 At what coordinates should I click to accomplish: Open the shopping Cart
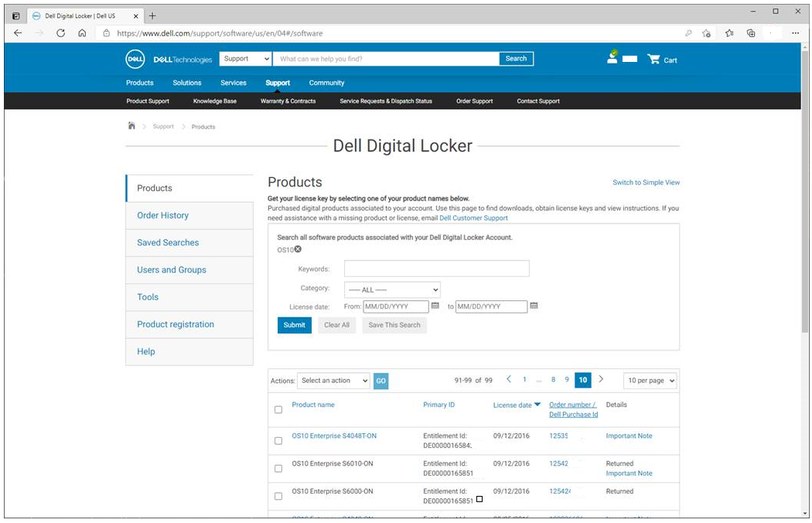point(662,60)
